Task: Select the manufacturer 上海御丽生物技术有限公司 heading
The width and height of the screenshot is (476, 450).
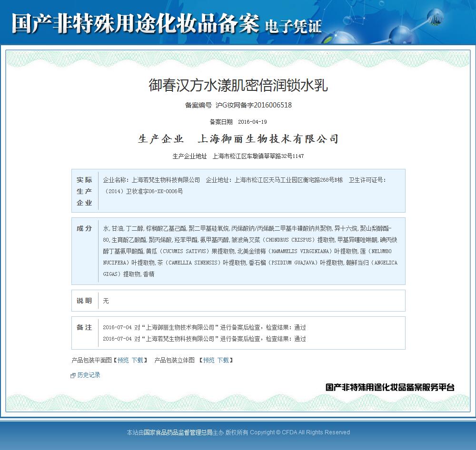Action: 268,139
